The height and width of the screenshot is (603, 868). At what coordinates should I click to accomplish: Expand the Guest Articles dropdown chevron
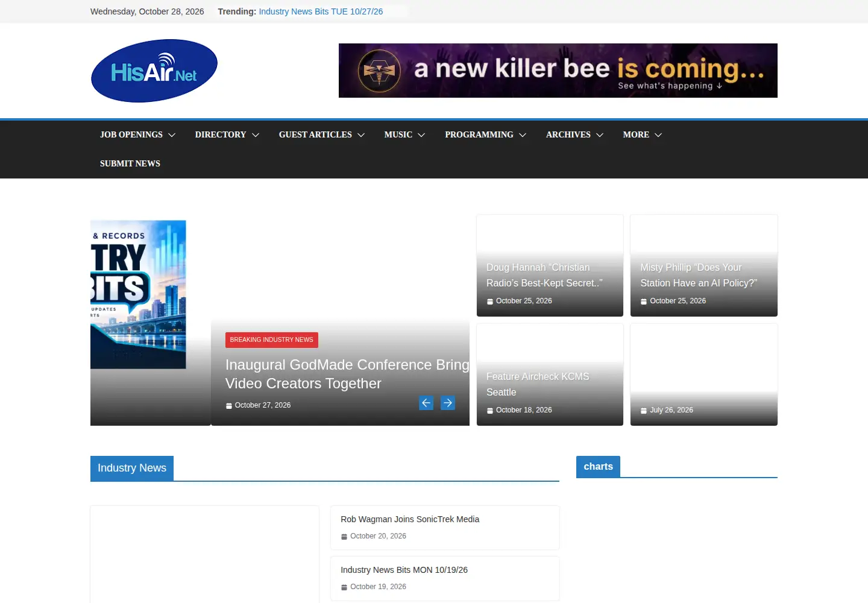361,135
